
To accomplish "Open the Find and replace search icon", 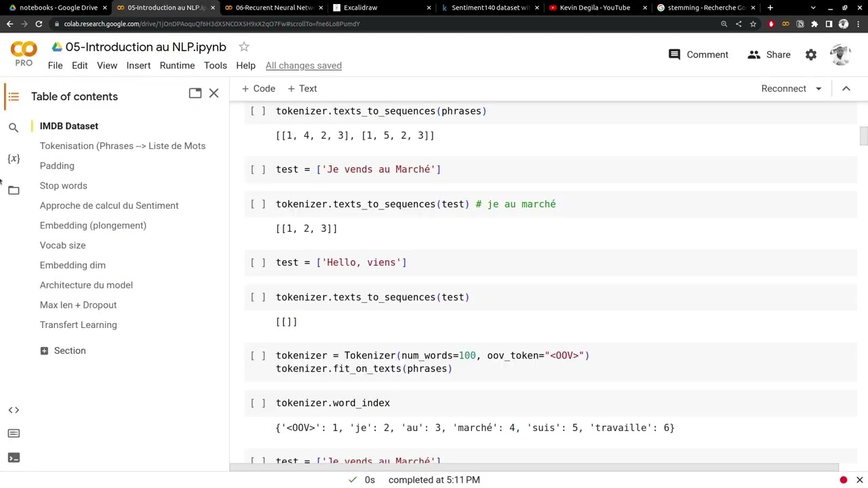I will coord(14,127).
